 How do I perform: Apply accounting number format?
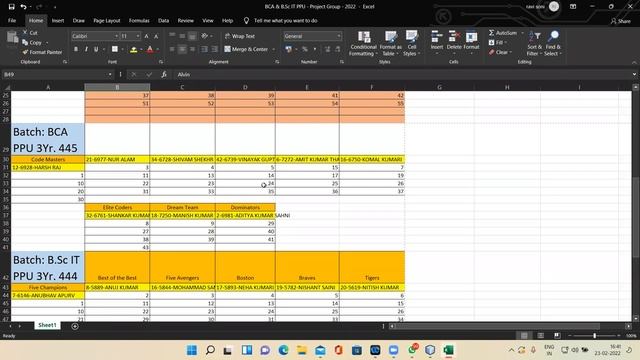289,49
